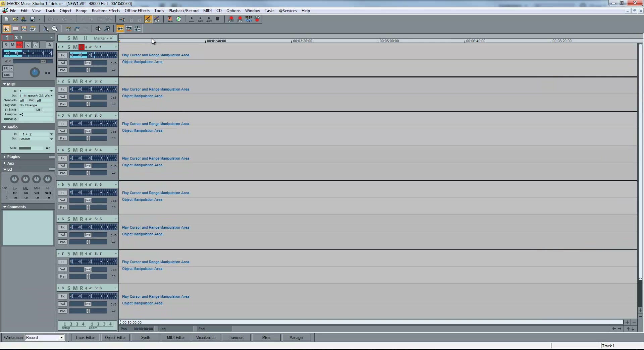Click the track 2 Pan slider

tap(88, 104)
